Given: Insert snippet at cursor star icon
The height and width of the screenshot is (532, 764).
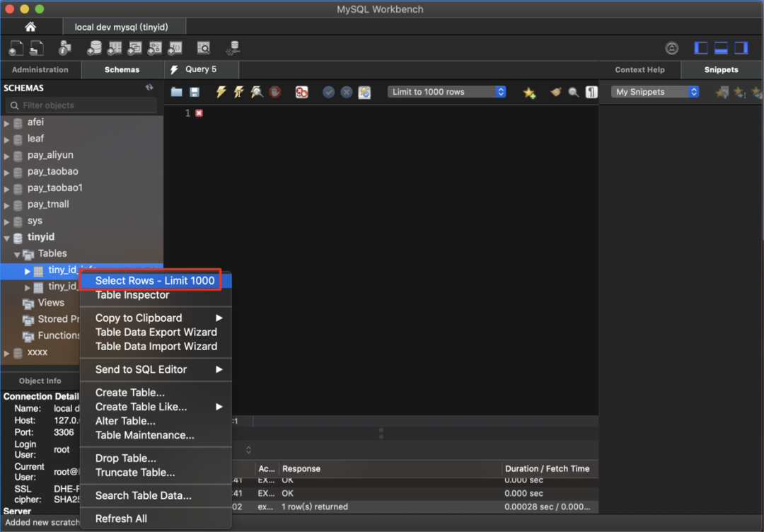Looking at the screenshot, I should click(x=740, y=91).
